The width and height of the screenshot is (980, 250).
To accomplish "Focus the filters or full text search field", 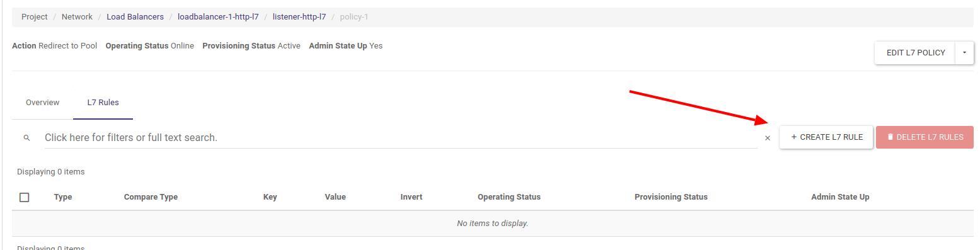I will pos(401,137).
